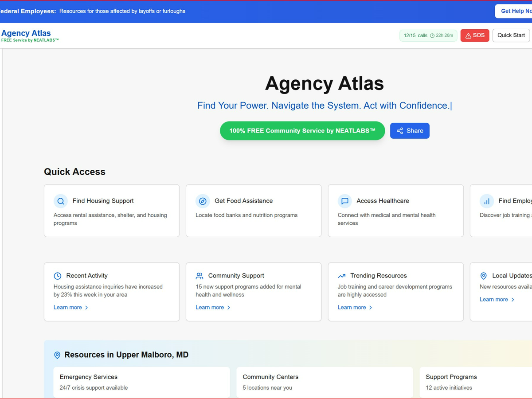The width and height of the screenshot is (532, 399).
Task: Click the 22h 26m timer text
Action: (x=445, y=35)
